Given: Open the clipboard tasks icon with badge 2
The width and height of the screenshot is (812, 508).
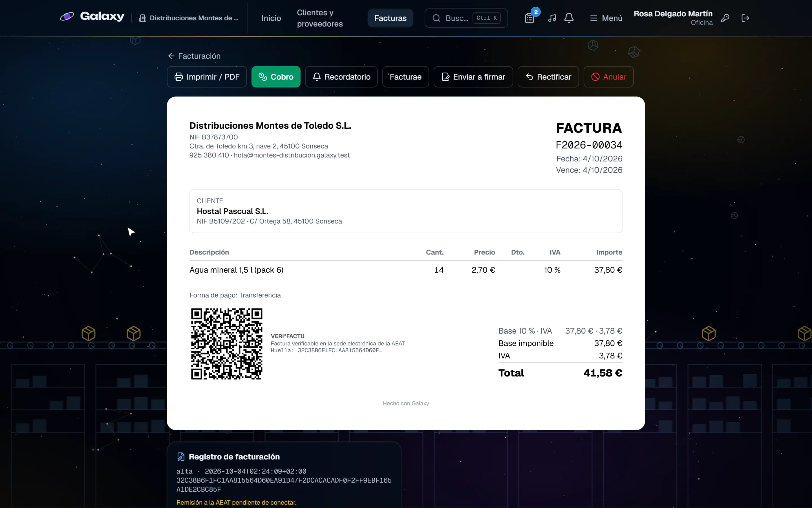Looking at the screenshot, I should pyautogui.click(x=529, y=18).
